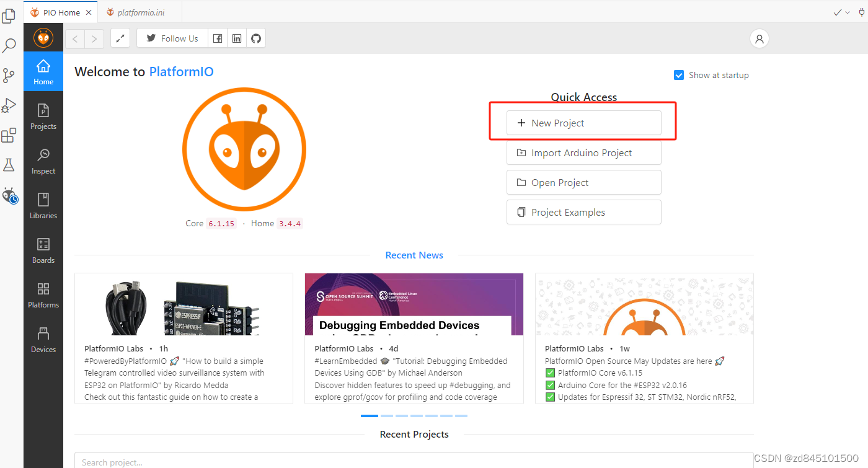868x468 pixels.
Task: Click Home version 3.4.4 text
Action: click(290, 224)
